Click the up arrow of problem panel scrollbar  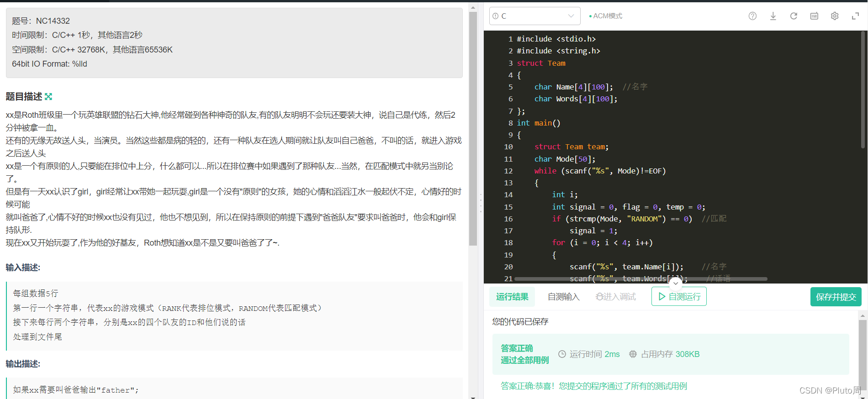473,7
